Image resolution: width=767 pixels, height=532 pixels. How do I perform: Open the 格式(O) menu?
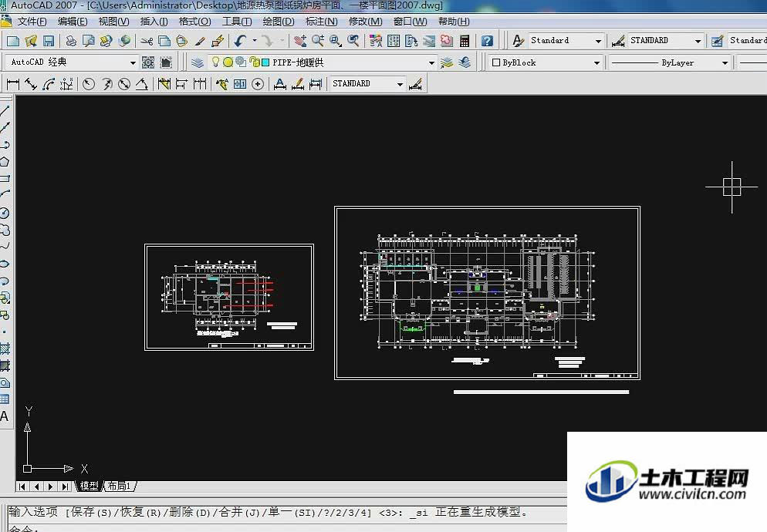[194, 22]
